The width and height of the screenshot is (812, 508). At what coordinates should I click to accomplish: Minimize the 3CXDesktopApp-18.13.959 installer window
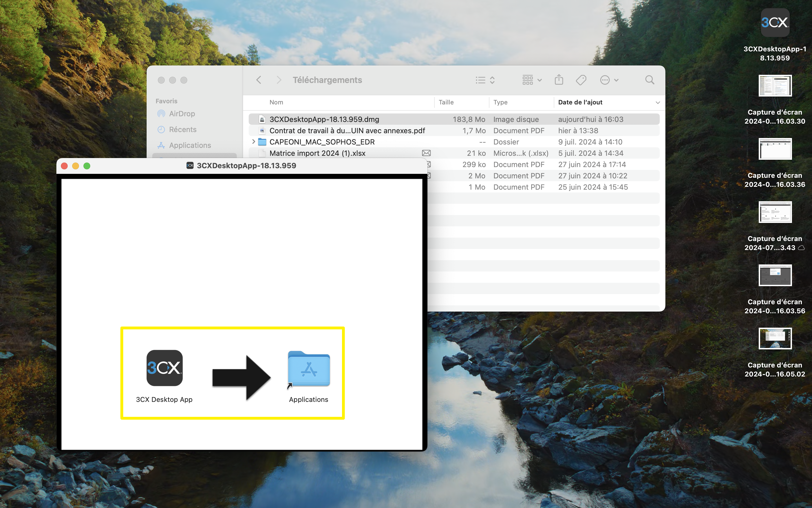[x=76, y=166]
